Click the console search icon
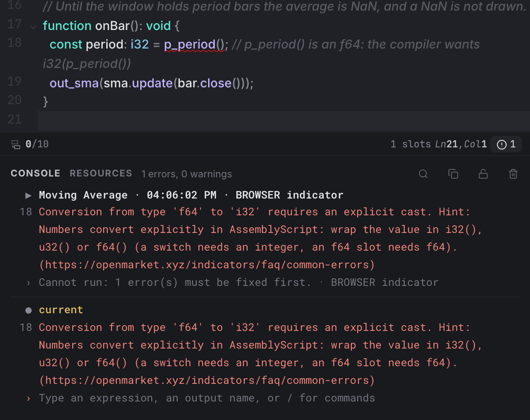The width and height of the screenshot is (530, 420). click(423, 174)
